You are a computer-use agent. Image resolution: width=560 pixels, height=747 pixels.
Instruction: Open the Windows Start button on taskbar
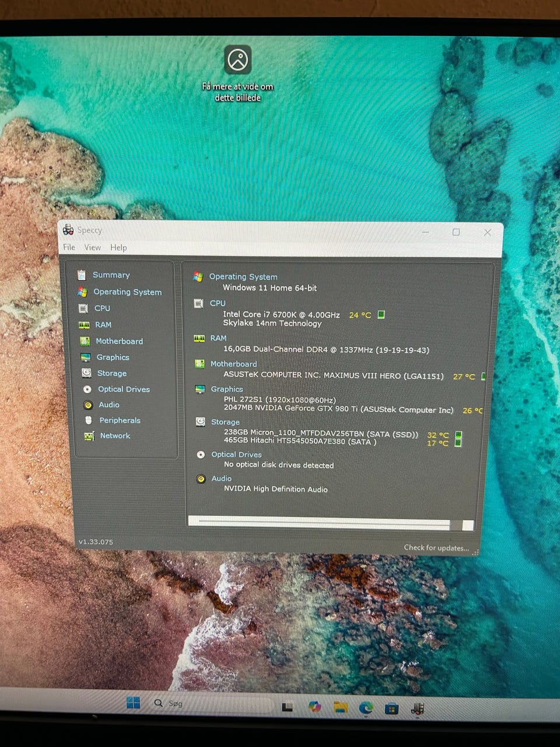click(133, 703)
